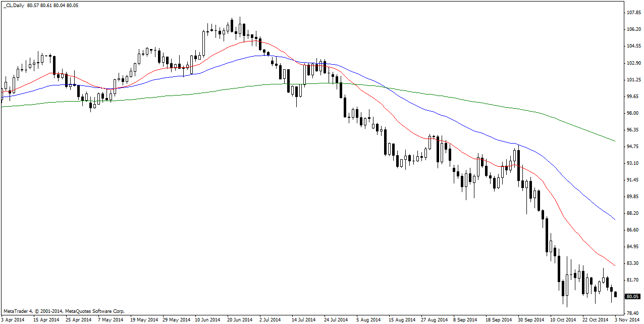This screenshot has width=644, height=324.
Task: Click the MetaTrader 4 copyright text
Action: pos(64,311)
